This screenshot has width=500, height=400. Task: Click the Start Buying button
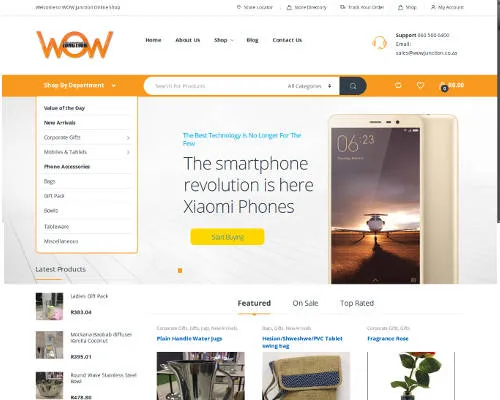227,237
